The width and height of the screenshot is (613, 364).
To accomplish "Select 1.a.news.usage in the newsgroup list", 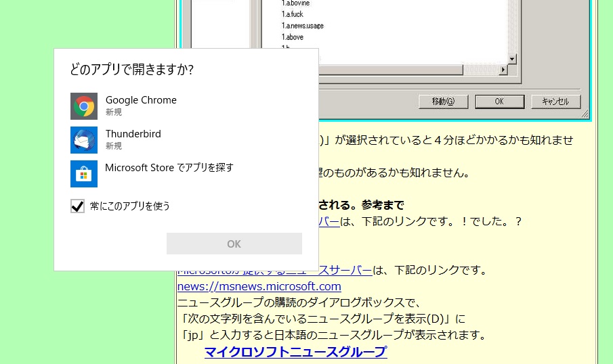I will 303,26.
